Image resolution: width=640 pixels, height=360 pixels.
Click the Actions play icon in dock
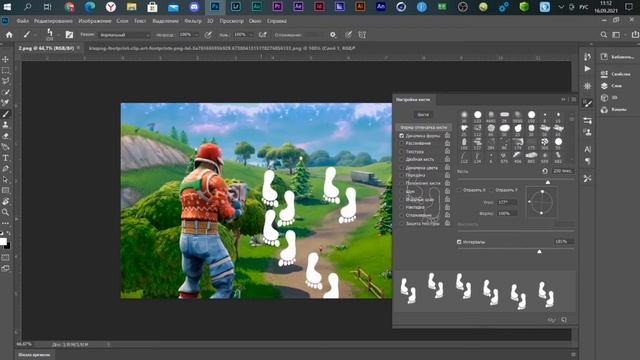coord(587,69)
